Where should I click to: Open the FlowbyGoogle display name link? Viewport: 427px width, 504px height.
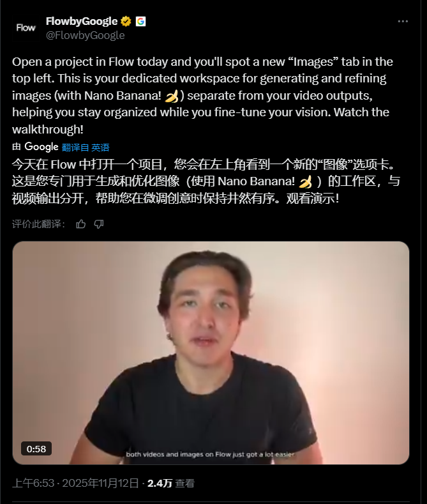(x=82, y=22)
